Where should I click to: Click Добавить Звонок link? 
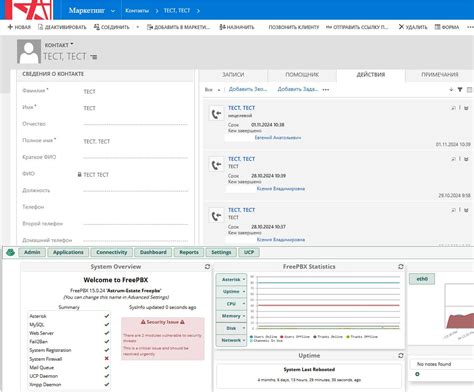[x=248, y=89]
